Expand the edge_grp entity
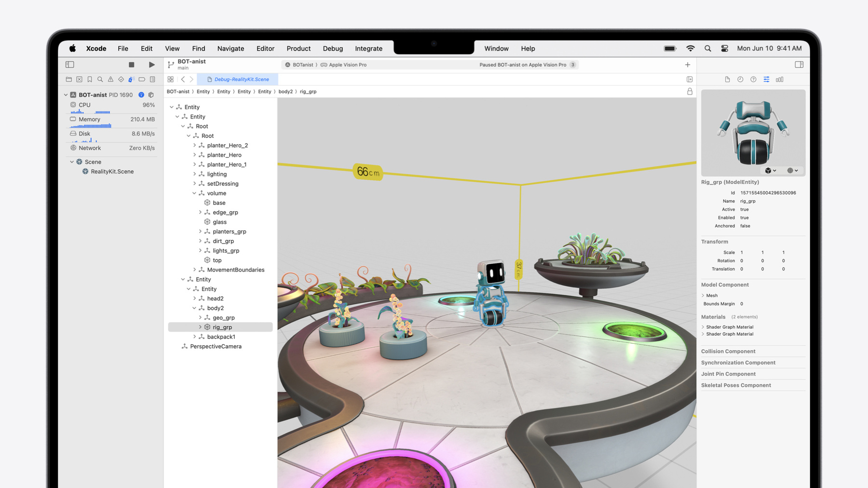Image resolution: width=868 pixels, height=488 pixels. (x=200, y=212)
